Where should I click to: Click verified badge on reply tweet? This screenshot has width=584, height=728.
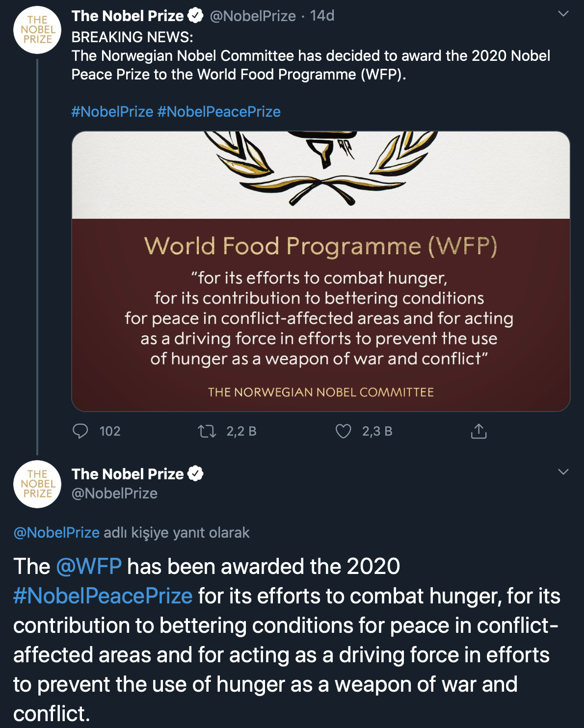pos(195,474)
